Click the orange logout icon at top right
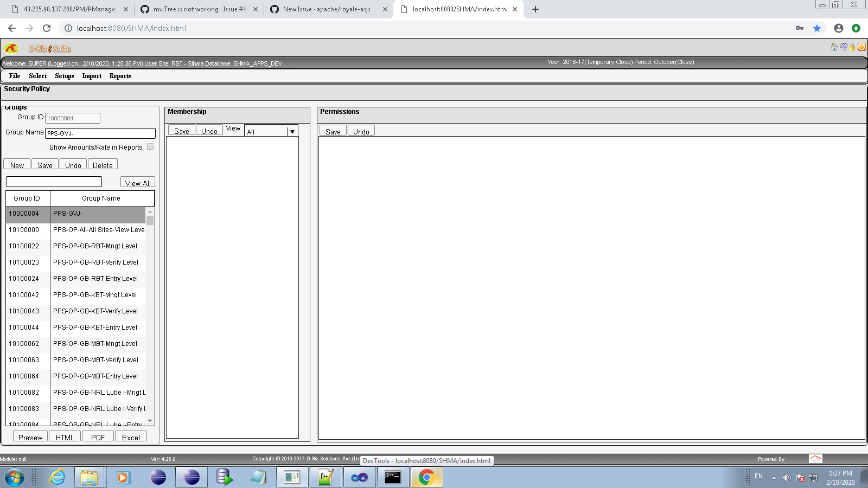 (x=861, y=47)
